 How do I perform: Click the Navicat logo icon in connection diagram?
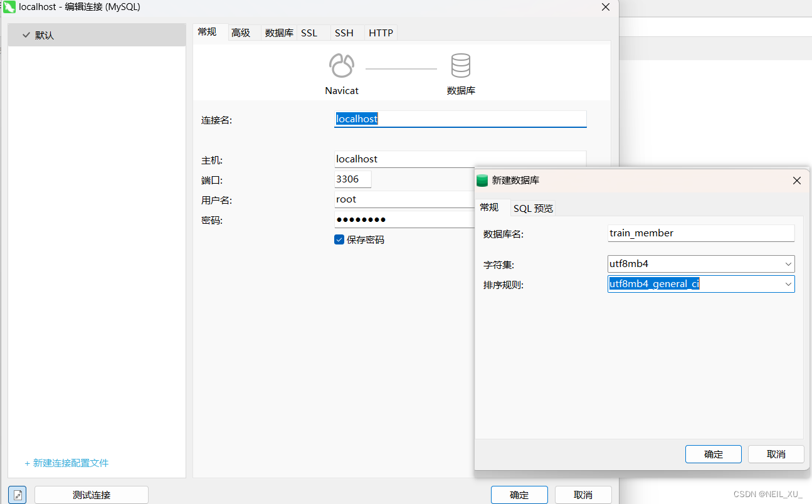[x=342, y=66]
